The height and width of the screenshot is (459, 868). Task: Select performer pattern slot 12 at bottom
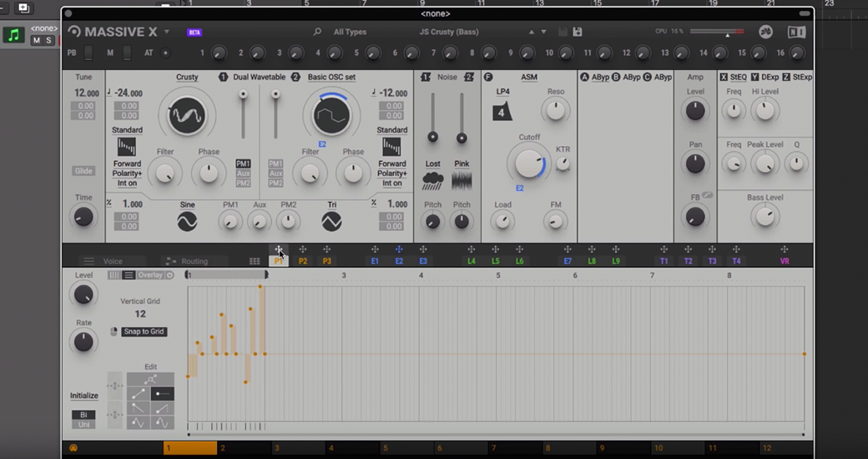tap(786, 448)
